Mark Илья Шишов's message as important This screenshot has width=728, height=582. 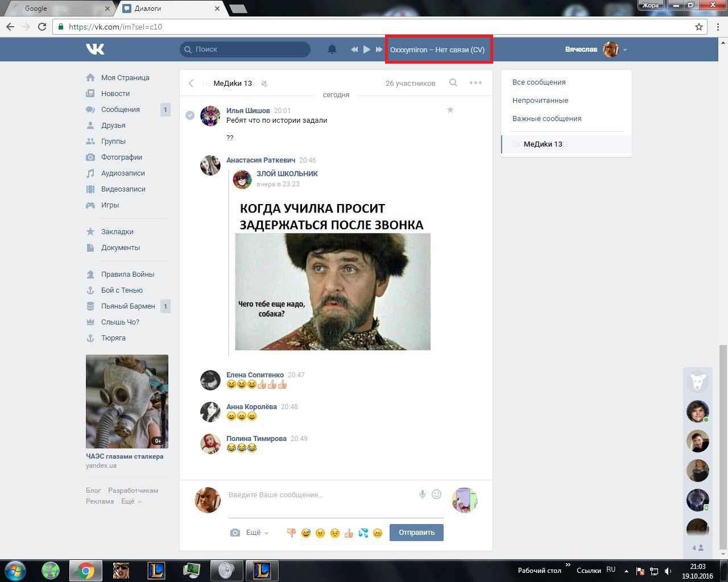pyautogui.click(x=450, y=110)
